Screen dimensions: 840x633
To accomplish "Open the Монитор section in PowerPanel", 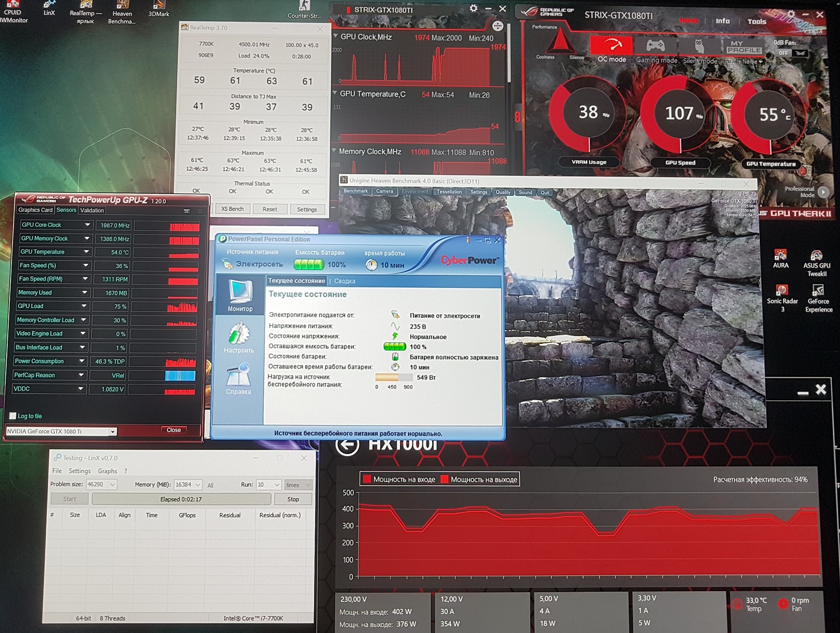I will tap(240, 295).
